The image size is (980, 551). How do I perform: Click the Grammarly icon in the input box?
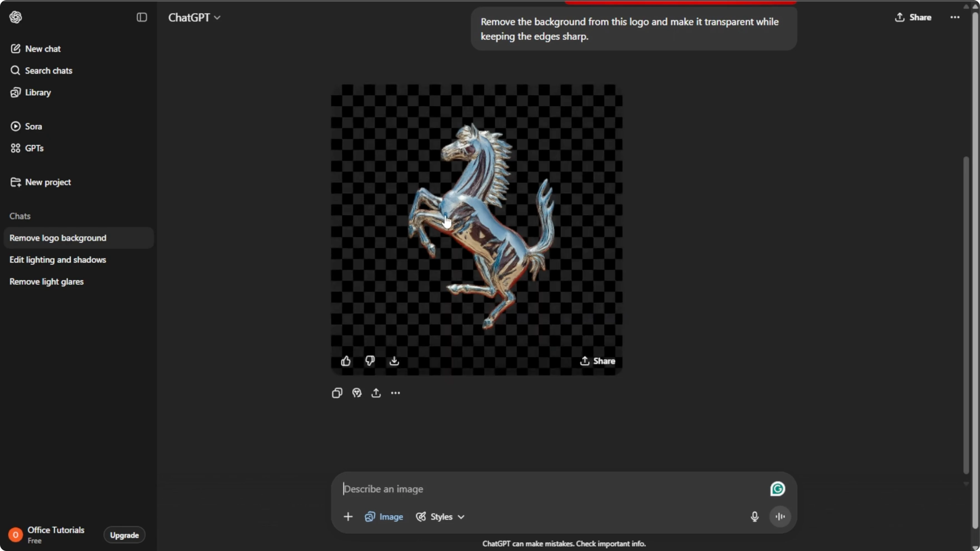tap(778, 489)
